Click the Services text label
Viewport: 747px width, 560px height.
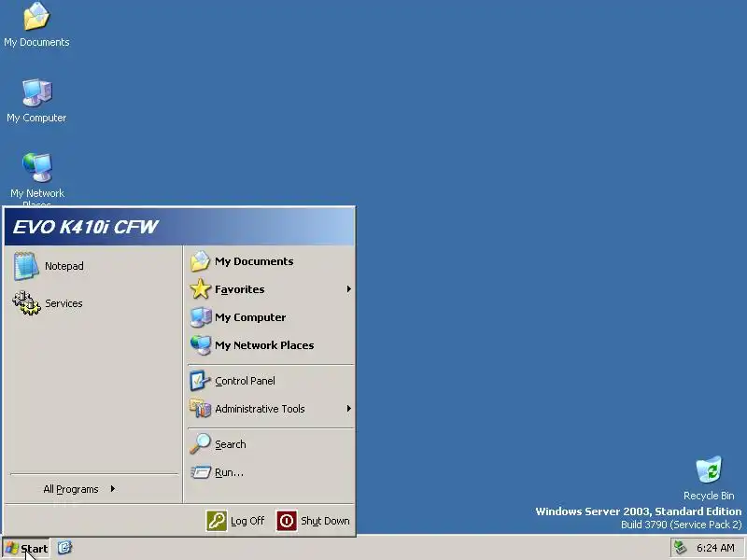click(x=63, y=303)
